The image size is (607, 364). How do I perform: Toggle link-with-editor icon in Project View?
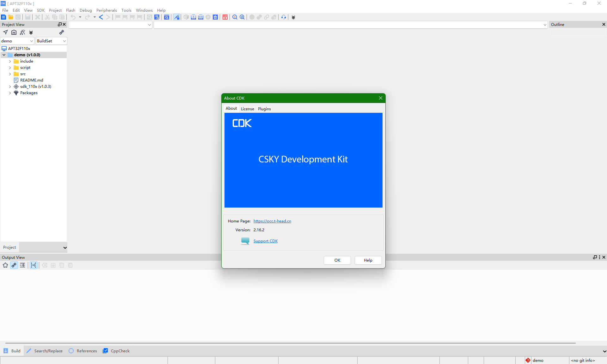(62, 32)
